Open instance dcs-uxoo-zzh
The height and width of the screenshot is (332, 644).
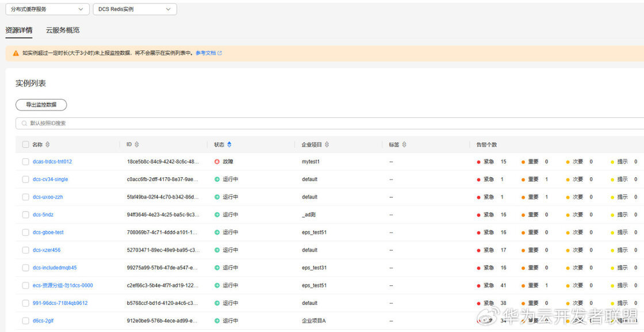tap(48, 197)
